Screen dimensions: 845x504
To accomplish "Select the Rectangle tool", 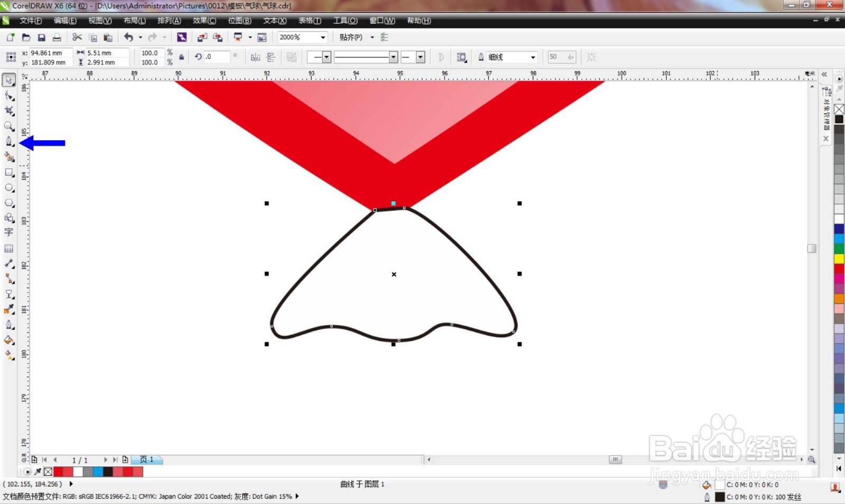I will coord(9,172).
